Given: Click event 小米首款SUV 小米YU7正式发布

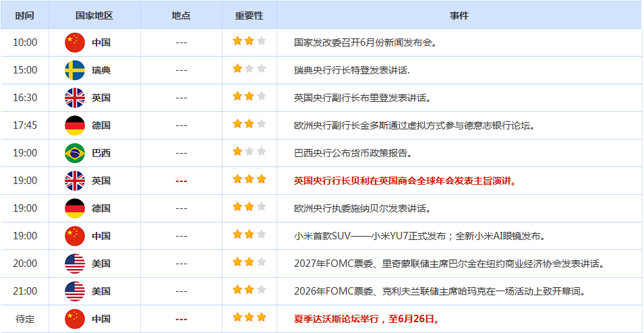Looking at the screenshot, I should [x=421, y=236].
